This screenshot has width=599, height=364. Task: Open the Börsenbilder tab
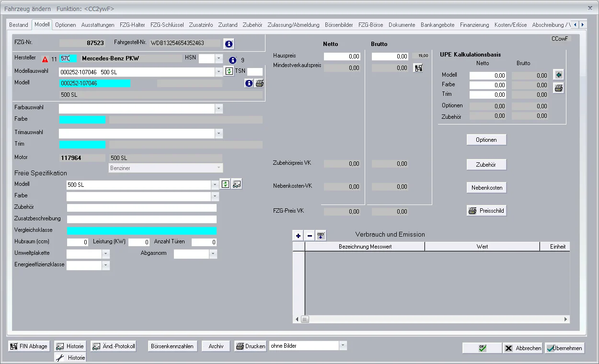click(x=339, y=25)
